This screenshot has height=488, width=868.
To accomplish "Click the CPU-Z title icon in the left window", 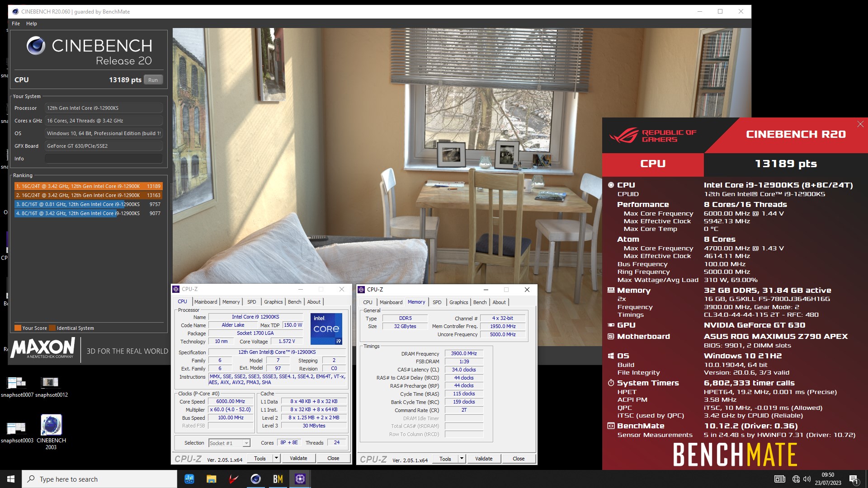I will (x=176, y=289).
